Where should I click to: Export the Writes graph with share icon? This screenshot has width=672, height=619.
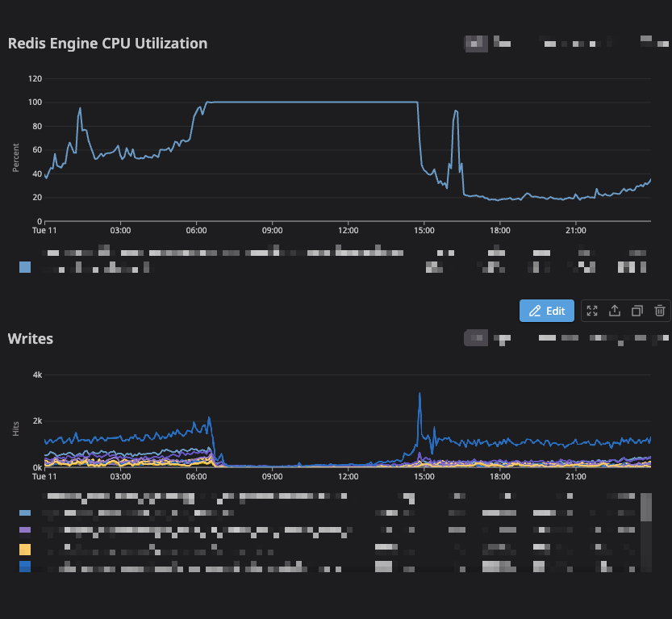(615, 311)
